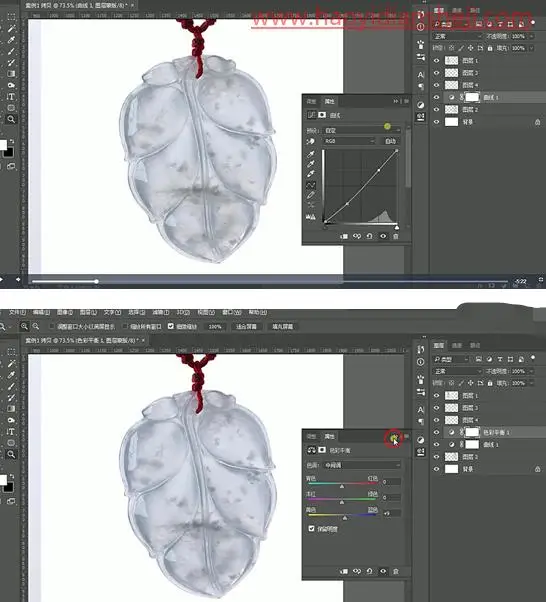Hide the 色彩平衡 1 layer via eye icon
The height and width of the screenshot is (602, 546).
click(437, 432)
